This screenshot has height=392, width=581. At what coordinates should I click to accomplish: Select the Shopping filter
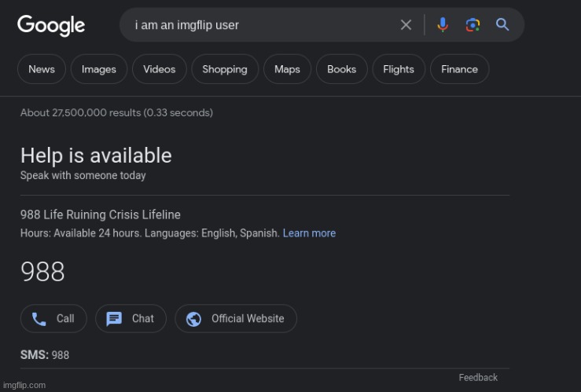coord(225,69)
